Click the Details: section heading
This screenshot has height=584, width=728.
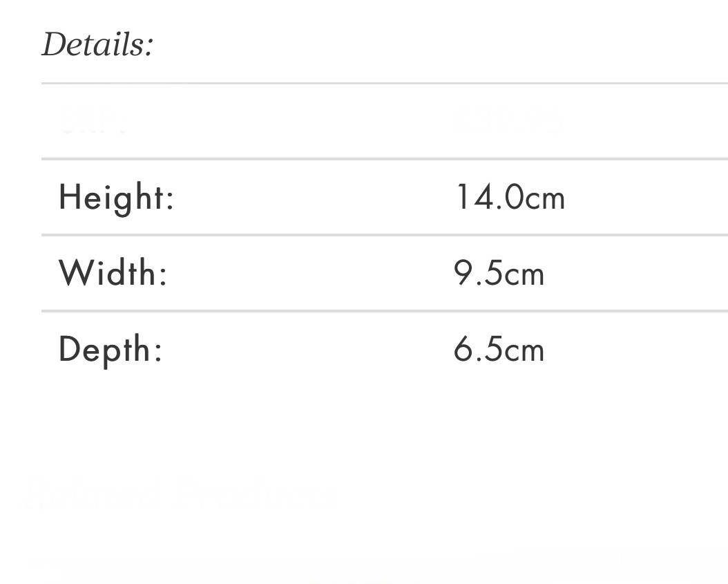tap(97, 45)
